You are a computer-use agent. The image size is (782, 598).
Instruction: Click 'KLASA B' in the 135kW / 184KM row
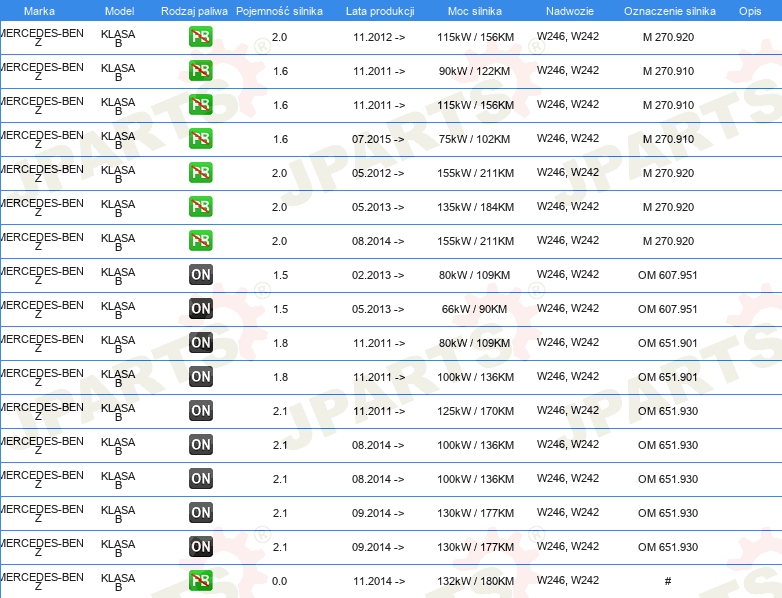pos(118,208)
